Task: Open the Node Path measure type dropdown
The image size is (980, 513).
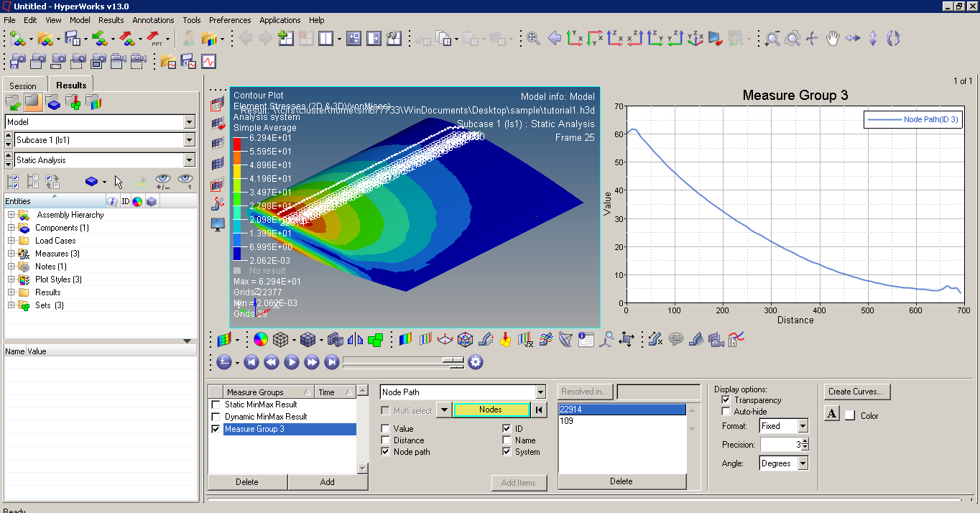Action: (540, 392)
